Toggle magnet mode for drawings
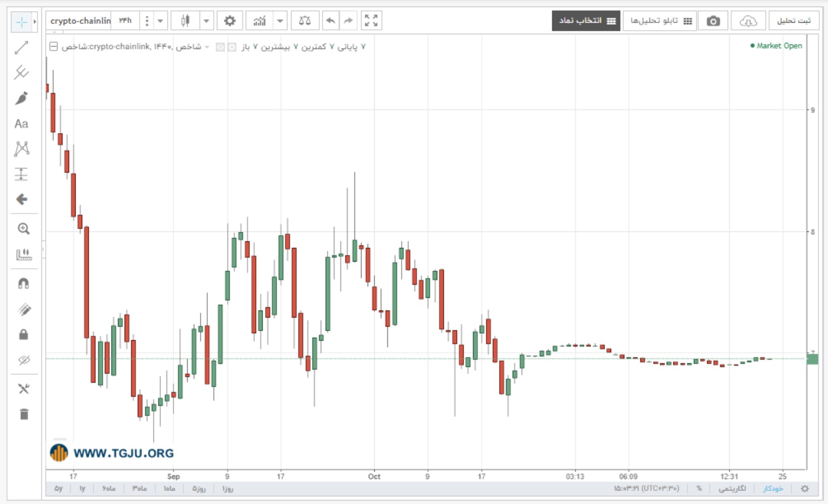 point(23,284)
